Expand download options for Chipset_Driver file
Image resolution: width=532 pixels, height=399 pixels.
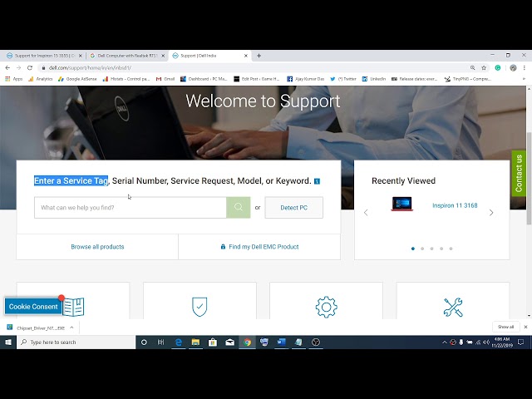(71, 328)
